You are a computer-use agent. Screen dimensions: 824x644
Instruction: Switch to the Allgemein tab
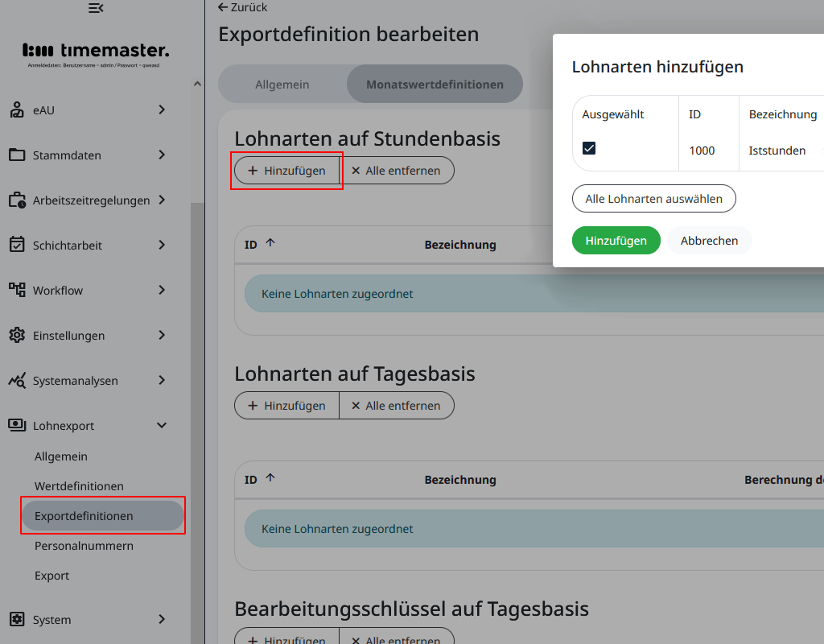[282, 84]
